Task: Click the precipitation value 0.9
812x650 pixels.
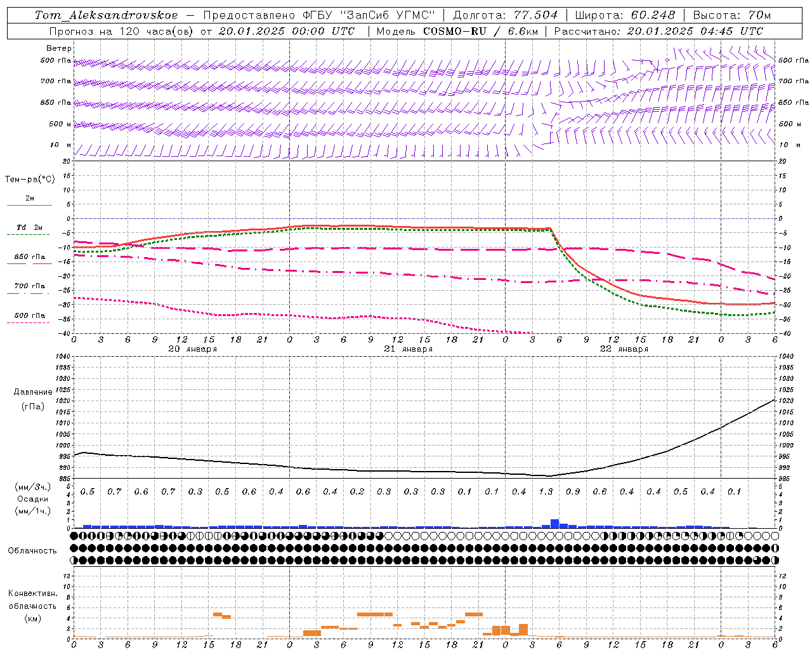Action: 573,491
